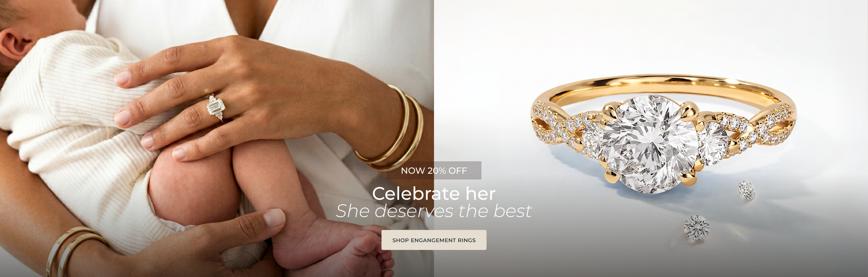Image resolution: width=868 pixels, height=277 pixels.
Task: Click the Now 20% Off badge
Action: (434, 170)
